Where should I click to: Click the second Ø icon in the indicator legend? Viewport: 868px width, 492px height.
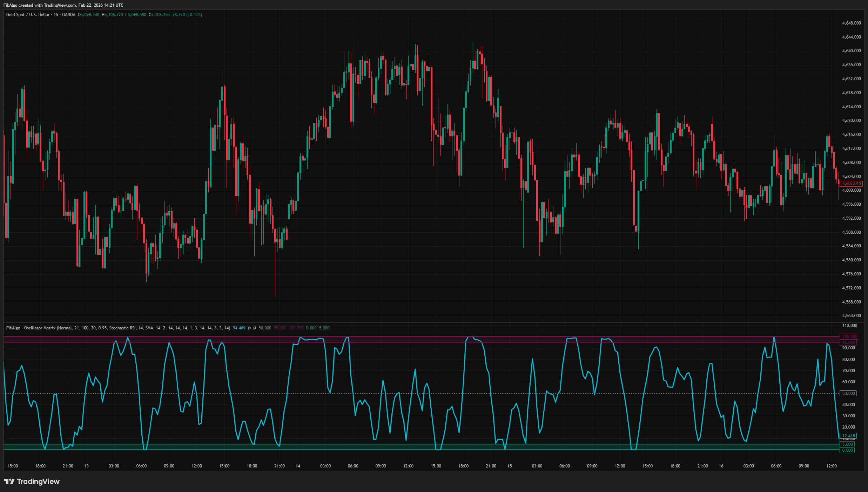coord(255,328)
